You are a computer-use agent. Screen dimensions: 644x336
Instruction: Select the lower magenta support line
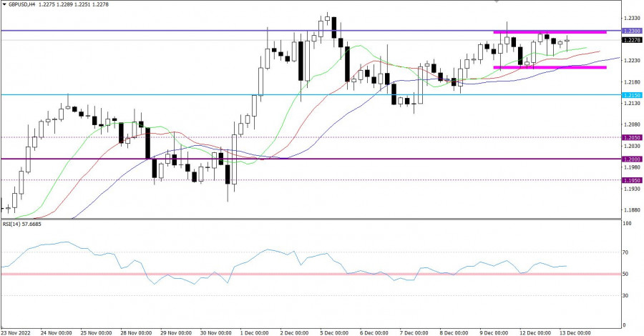(x=550, y=67)
